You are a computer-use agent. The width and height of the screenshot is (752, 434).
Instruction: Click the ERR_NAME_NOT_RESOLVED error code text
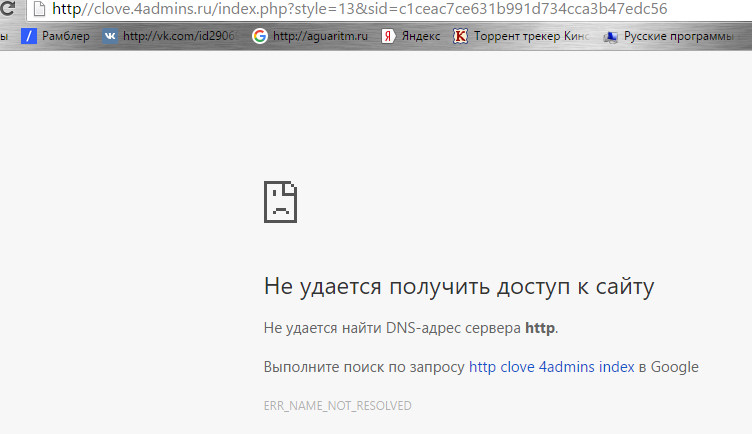click(x=338, y=406)
